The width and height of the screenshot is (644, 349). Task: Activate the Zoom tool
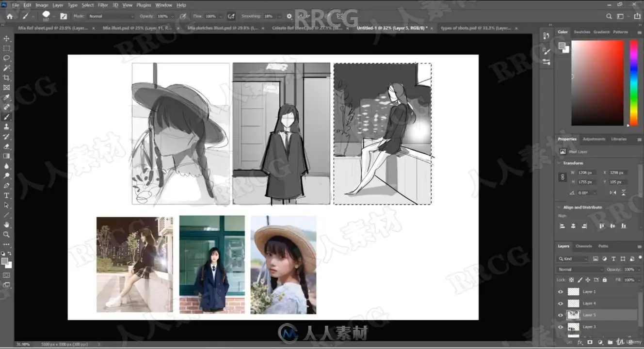click(6, 234)
